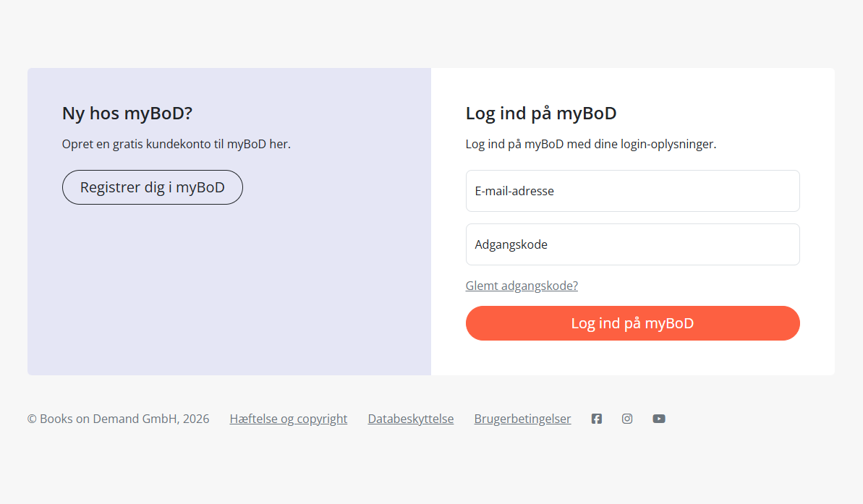Click the Ny hos myBoD? heading
This screenshot has width=863, height=504.
(127, 114)
